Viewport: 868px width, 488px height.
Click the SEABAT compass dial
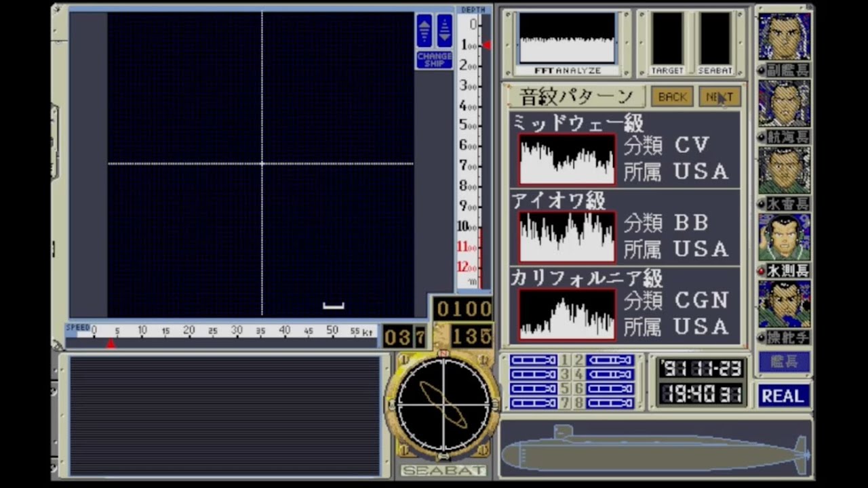(x=443, y=403)
